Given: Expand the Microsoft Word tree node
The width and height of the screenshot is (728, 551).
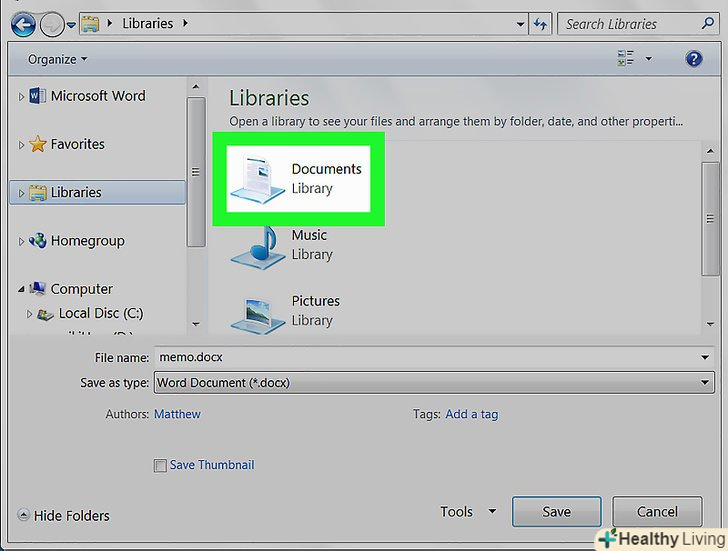Looking at the screenshot, I should click(x=21, y=97).
